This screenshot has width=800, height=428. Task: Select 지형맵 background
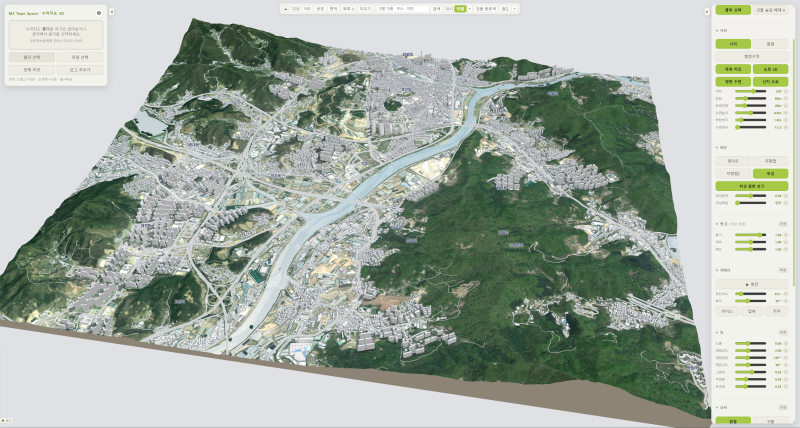point(770,161)
